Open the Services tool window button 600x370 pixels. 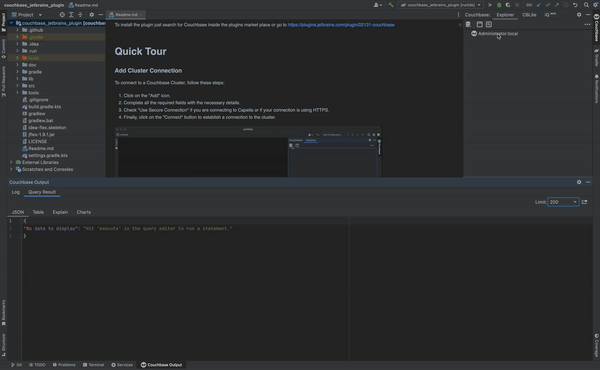pyautogui.click(x=122, y=365)
